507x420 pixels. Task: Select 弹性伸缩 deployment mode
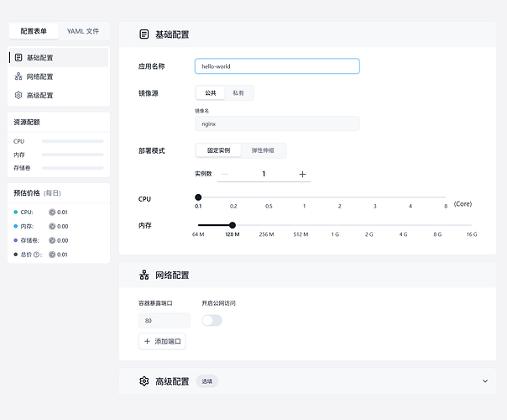pyautogui.click(x=264, y=150)
